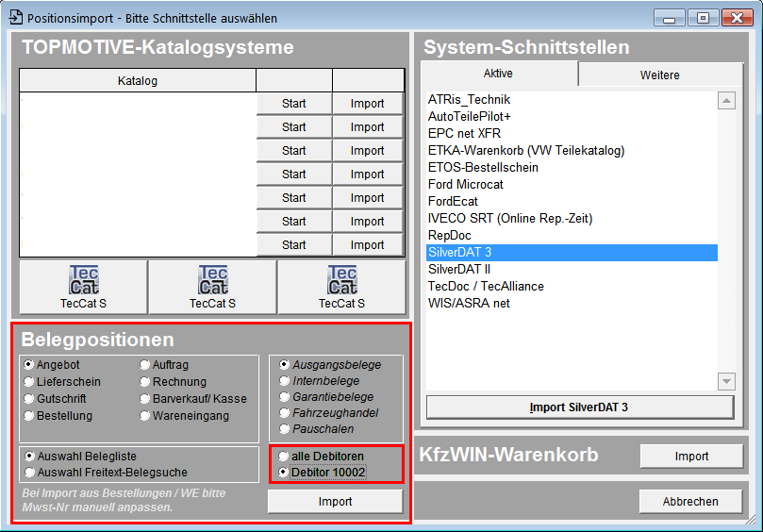This screenshot has height=532, width=763.
Task: Click the Positionsimport title bar icon
Action: pos(16,17)
